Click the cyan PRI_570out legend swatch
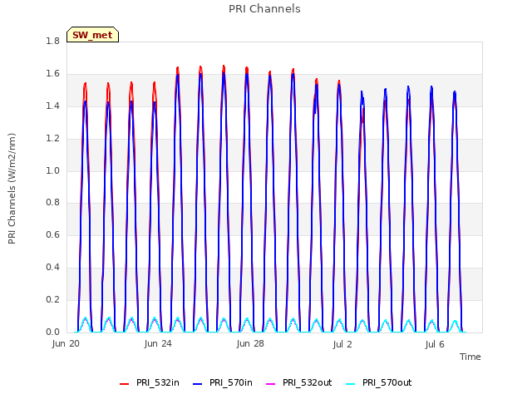 pos(351,384)
